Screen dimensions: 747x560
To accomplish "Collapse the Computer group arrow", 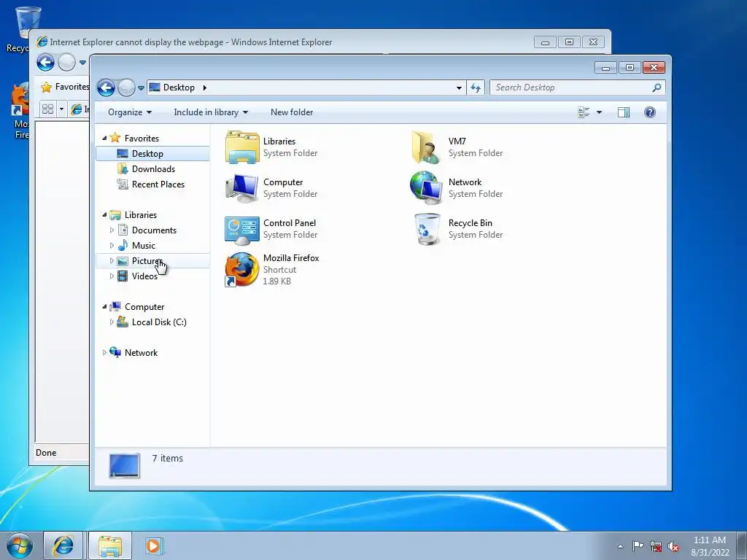I will [104, 307].
